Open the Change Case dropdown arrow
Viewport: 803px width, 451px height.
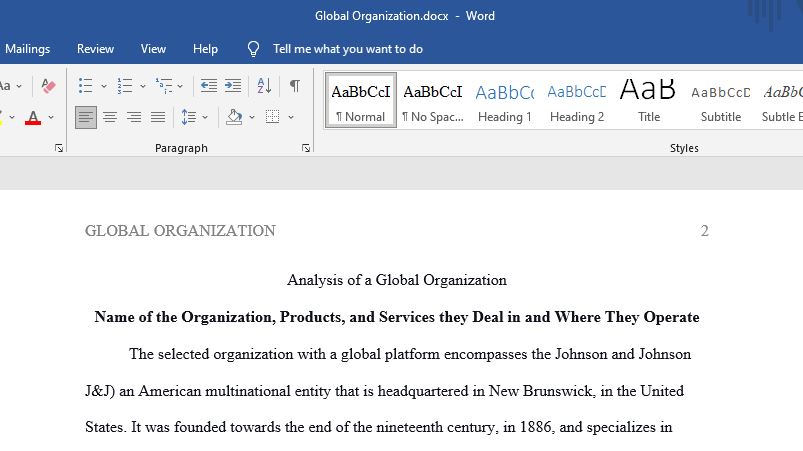(x=19, y=86)
